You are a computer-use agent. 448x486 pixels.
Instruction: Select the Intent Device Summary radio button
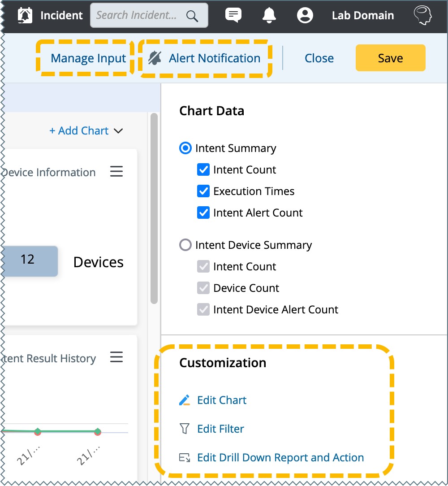coord(185,245)
